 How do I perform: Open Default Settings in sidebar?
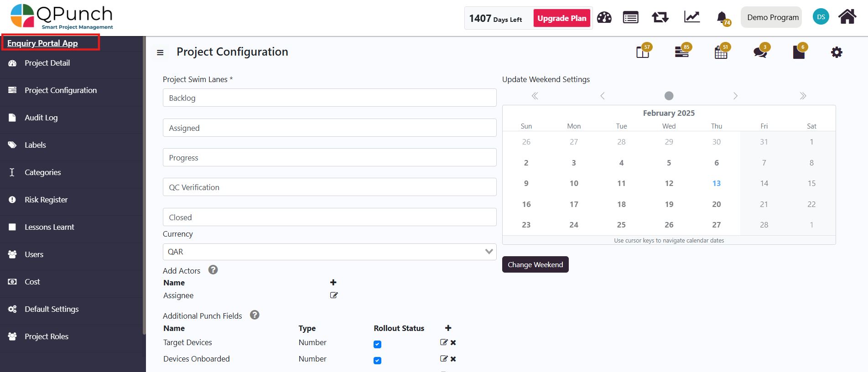coord(72,309)
